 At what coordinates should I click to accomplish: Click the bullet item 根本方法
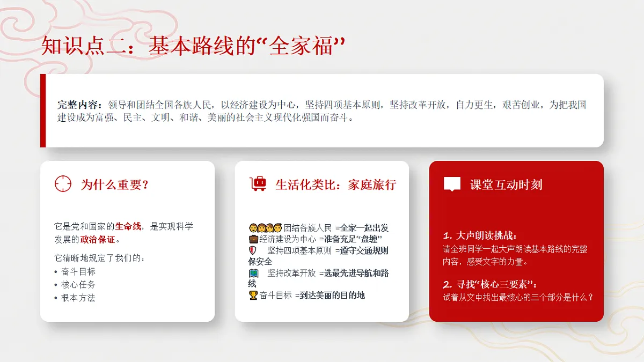(x=78, y=298)
